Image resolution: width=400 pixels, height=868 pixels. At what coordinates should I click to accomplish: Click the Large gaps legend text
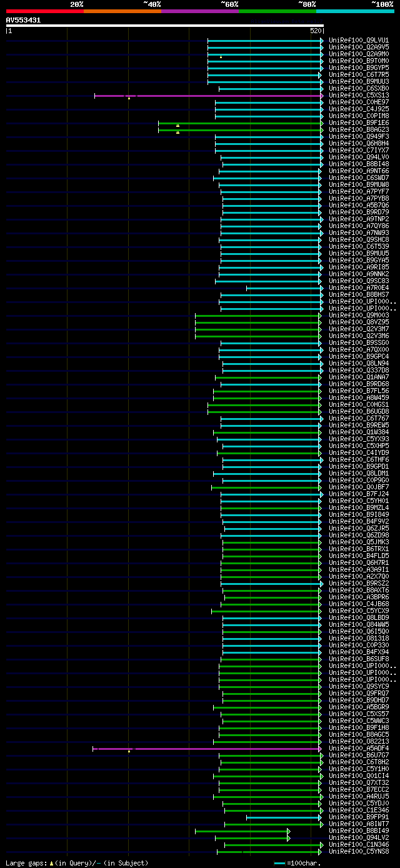coord(77,863)
